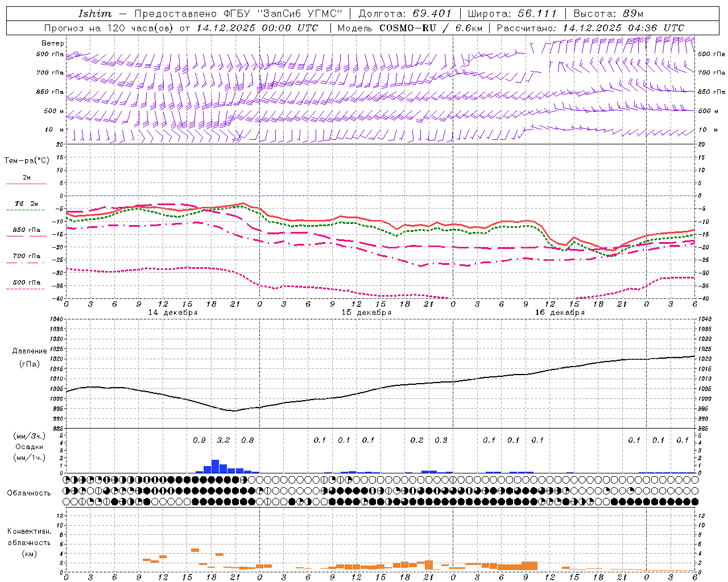The image size is (728, 582).
Task: Click the Долгота: 69.401 value
Action: tap(405, 14)
